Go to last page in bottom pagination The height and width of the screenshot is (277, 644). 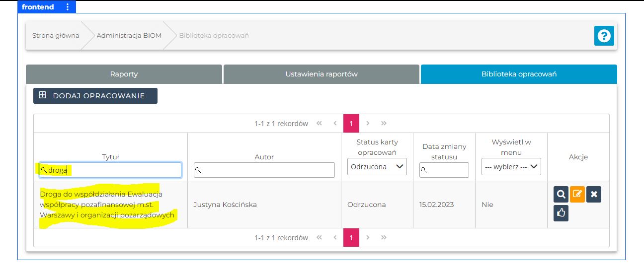click(x=384, y=238)
